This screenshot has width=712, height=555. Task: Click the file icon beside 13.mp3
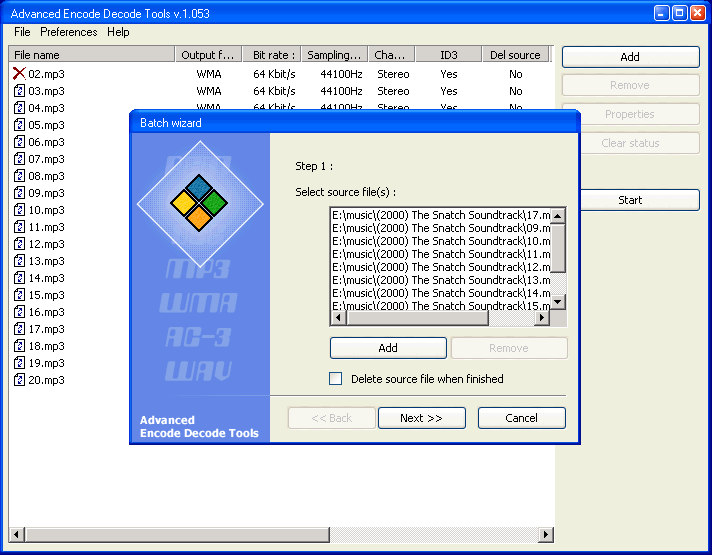coord(19,261)
